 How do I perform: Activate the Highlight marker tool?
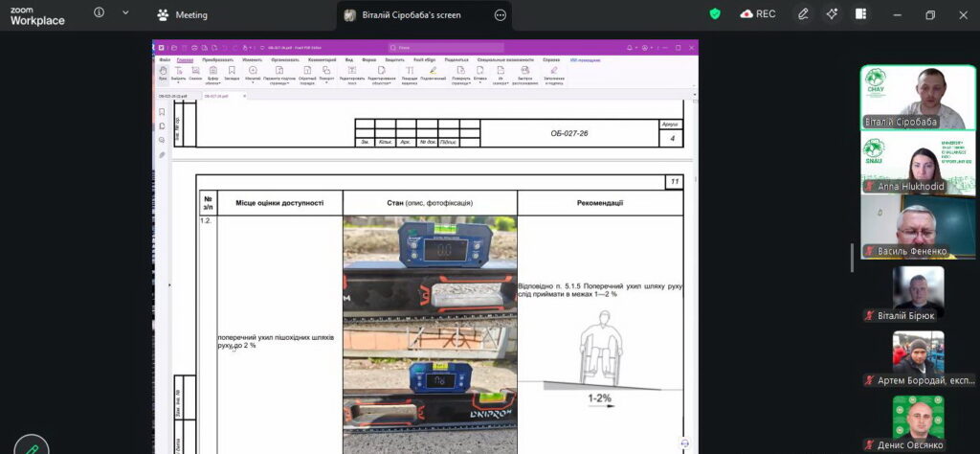(x=434, y=73)
